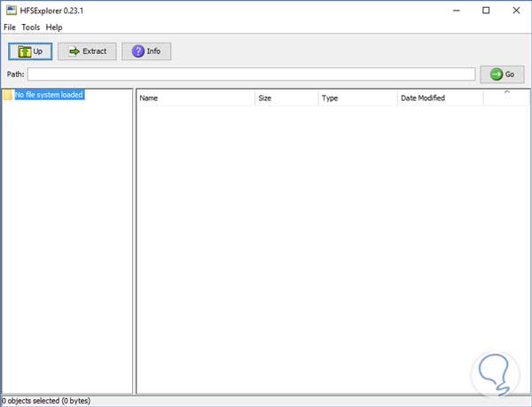Minimize the HFSExplorer window

click(x=457, y=11)
